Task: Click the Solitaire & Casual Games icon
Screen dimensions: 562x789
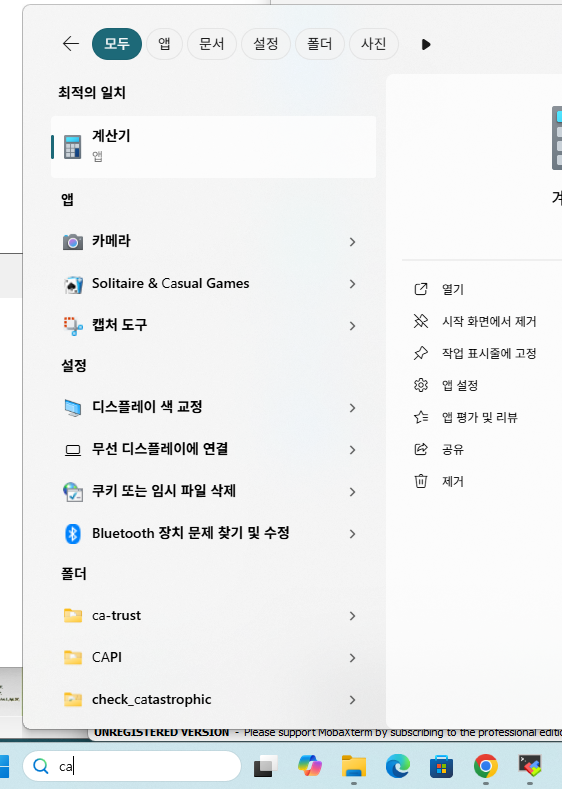Action: pyautogui.click(x=73, y=285)
